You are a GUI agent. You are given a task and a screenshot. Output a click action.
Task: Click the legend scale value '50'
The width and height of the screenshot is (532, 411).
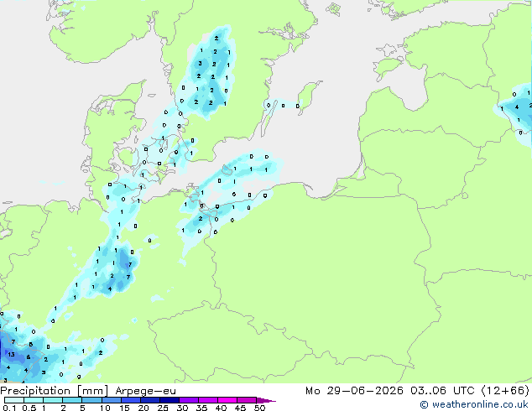259,408
